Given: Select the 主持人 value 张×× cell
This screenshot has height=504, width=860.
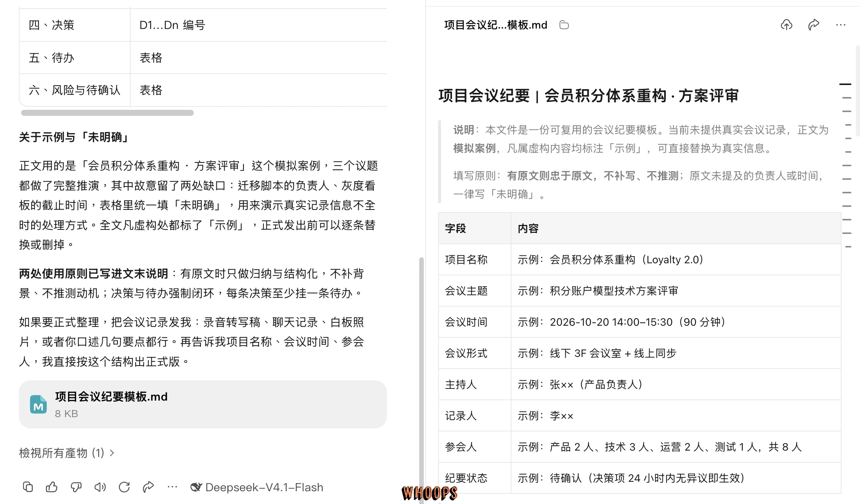Looking at the screenshot, I should pyautogui.click(x=676, y=384).
